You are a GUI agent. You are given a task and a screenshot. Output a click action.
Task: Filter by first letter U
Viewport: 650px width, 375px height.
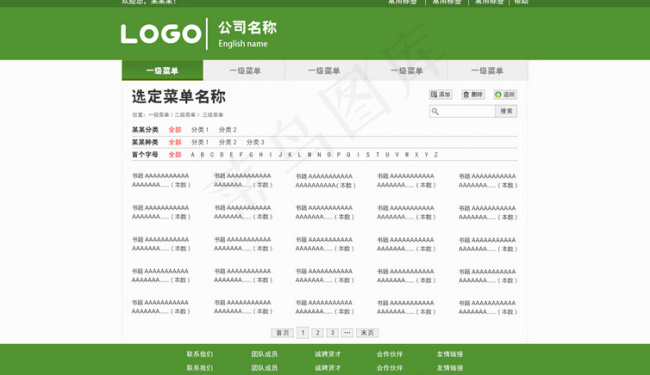[387, 155]
